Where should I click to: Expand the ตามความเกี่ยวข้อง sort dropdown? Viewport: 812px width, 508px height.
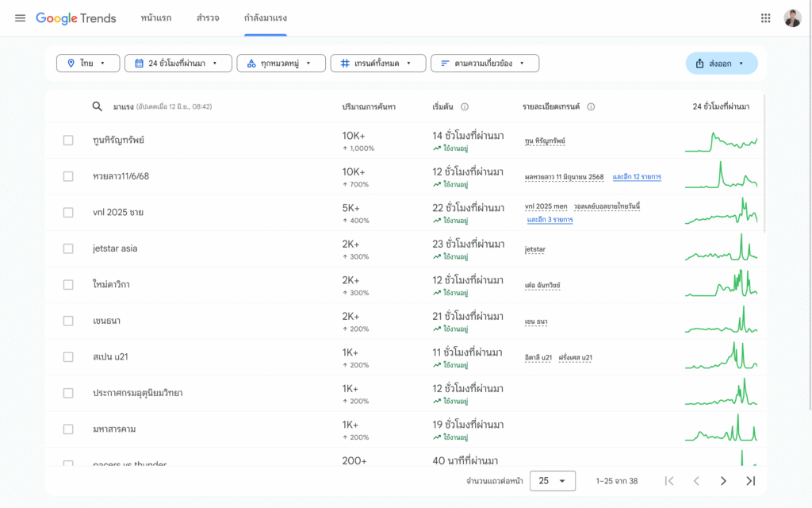tap(485, 63)
